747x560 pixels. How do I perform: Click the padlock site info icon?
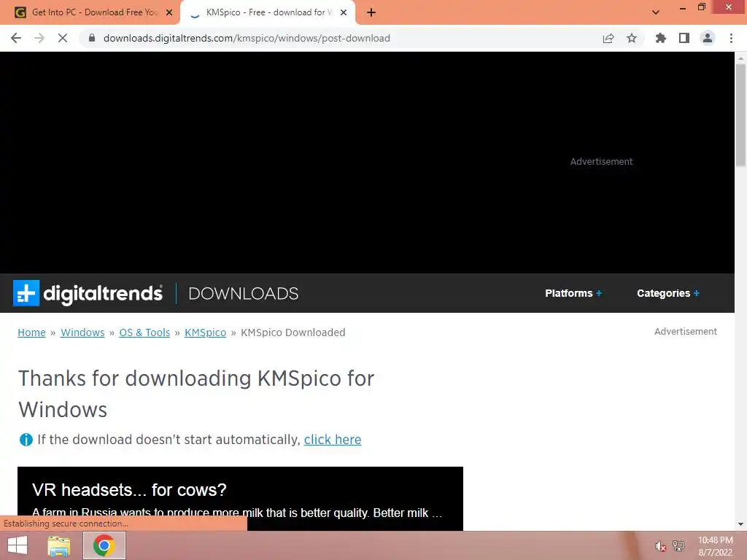coord(91,38)
